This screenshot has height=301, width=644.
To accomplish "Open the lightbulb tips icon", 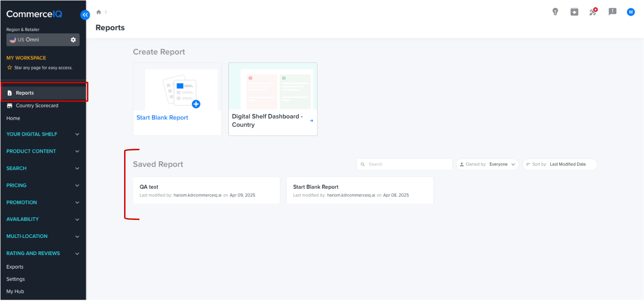I will pyautogui.click(x=556, y=12).
